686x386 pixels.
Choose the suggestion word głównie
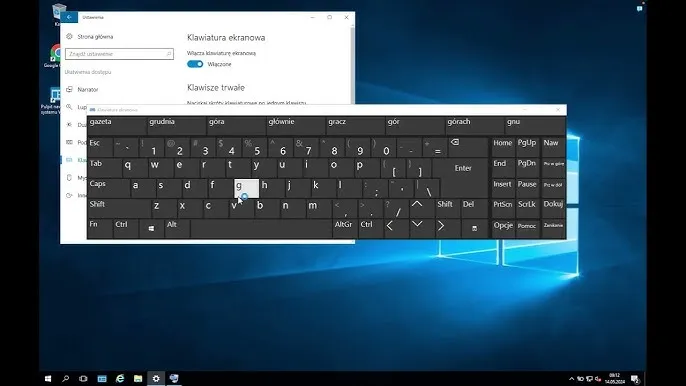(x=296, y=126)
